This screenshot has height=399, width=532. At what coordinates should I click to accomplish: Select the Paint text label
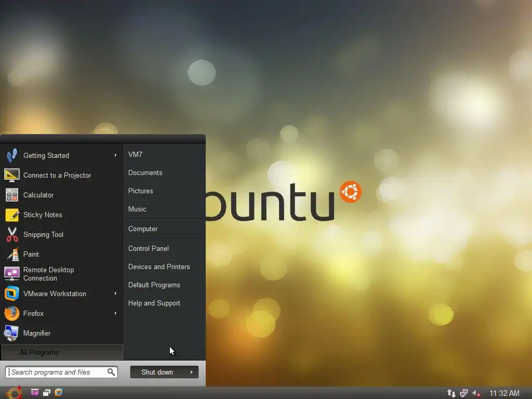coord(31,254)
